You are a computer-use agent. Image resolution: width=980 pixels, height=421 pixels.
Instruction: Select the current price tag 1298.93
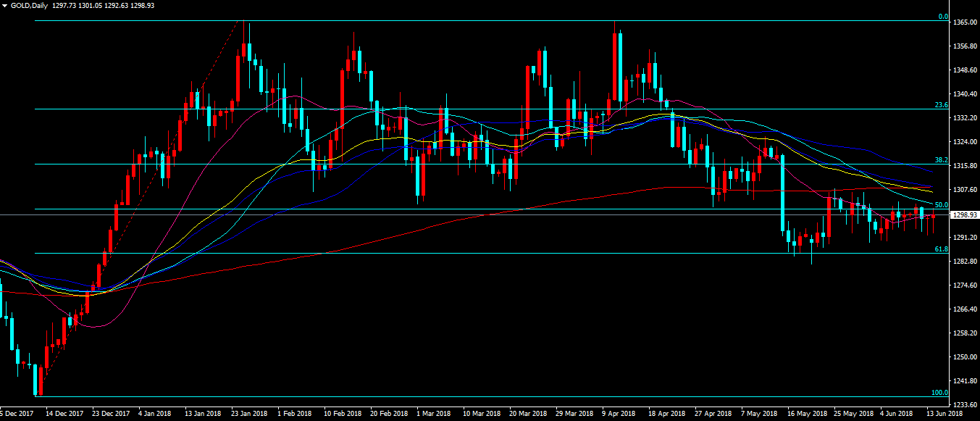pos(965,215)
